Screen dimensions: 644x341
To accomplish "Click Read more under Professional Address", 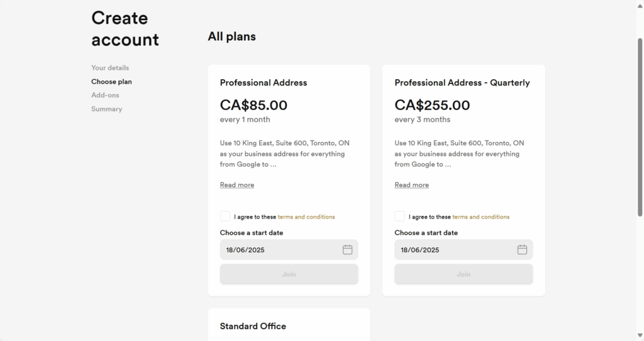I will [x=237, y=185].
